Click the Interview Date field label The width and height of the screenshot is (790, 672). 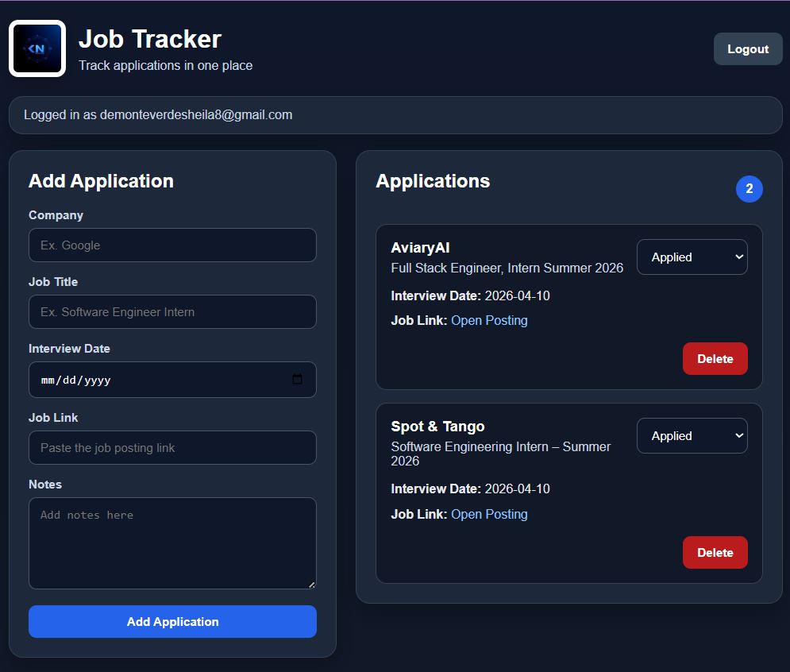point(70,349)
